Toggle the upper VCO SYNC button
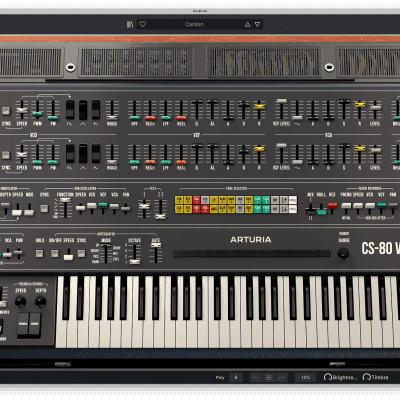Image resolution: width=400 pixels, height=400 pixels. 6,111
